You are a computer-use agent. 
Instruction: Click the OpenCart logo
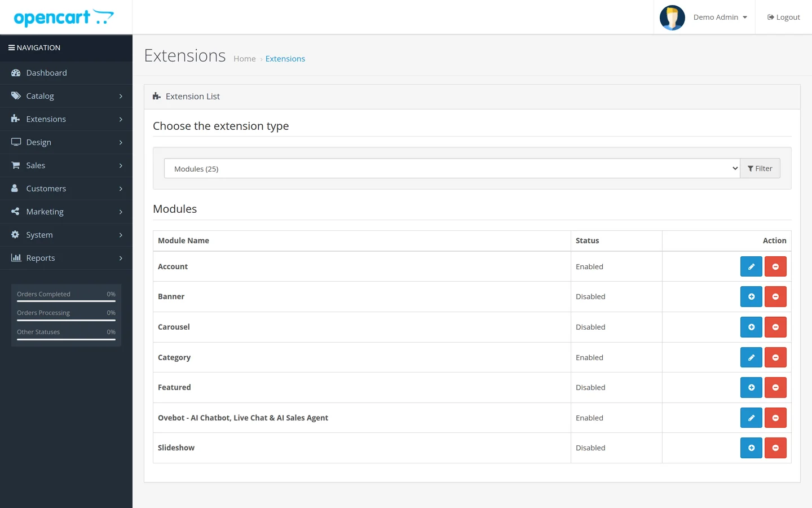64,17
